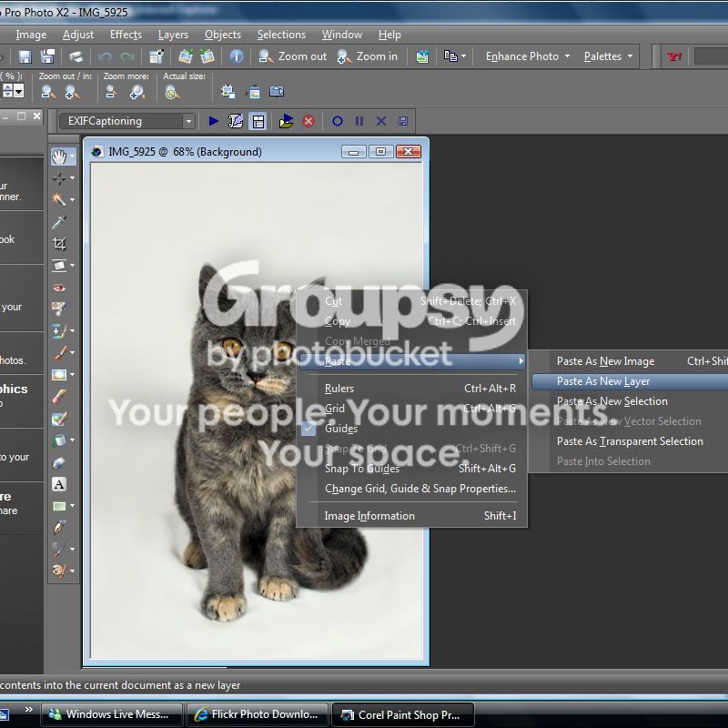Click the Pause Script Recording icon
The height and width of the screenshot is (728, 728).
point(359,121)
